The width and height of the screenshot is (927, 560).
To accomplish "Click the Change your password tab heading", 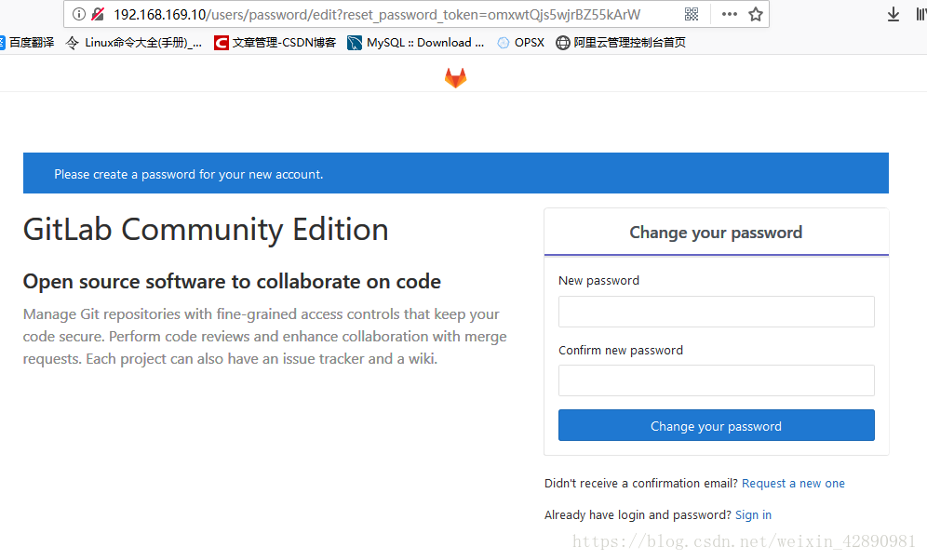I will click(716, 233).
